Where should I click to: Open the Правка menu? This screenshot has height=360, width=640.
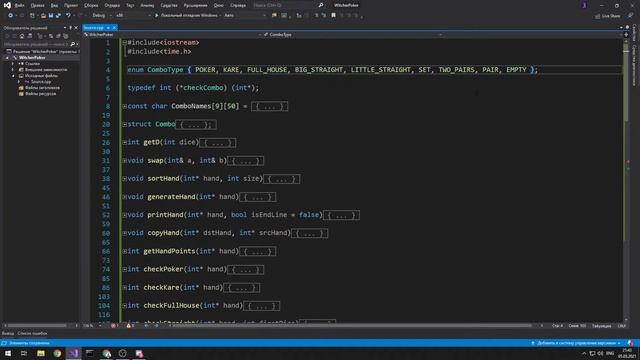[x=37, y=5]
